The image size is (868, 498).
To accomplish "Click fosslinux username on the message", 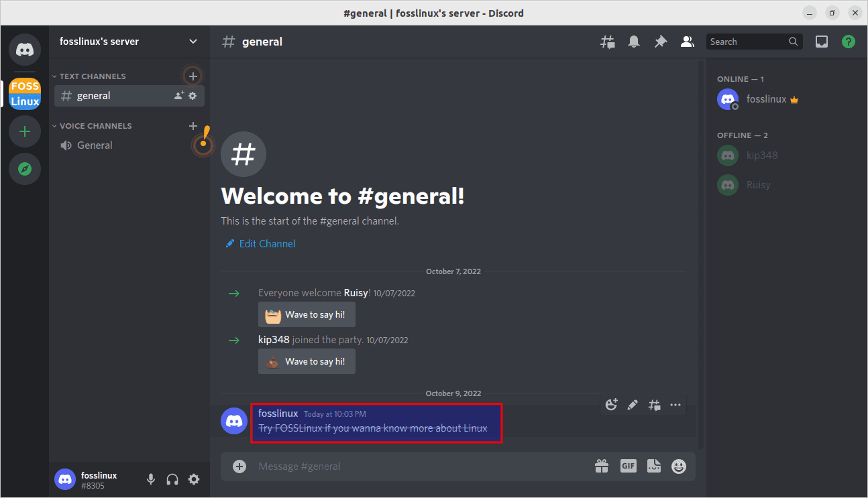I will tap(278, 414).
